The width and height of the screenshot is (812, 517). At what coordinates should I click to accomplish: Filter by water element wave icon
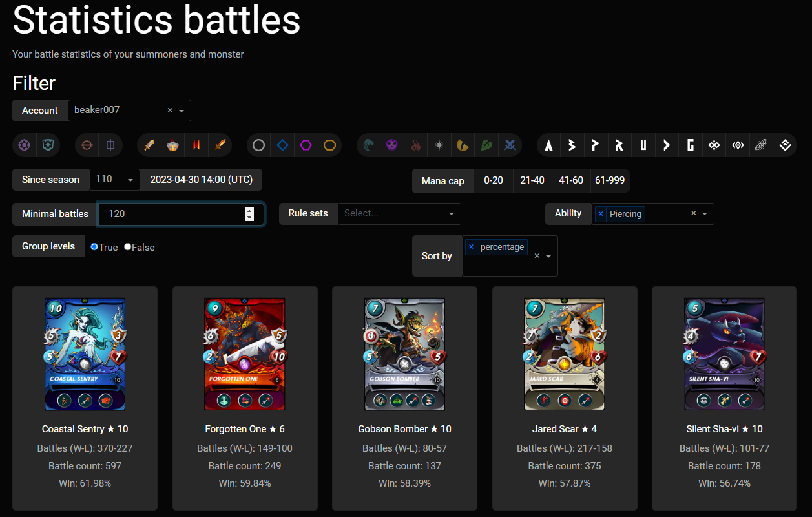[x=369, y=145]
